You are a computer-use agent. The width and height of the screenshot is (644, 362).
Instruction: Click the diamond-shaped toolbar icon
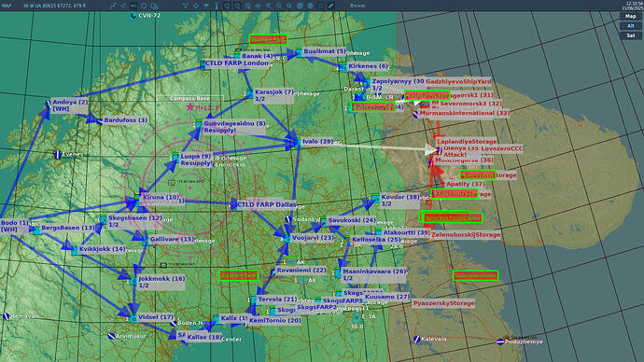coord(196,6)
